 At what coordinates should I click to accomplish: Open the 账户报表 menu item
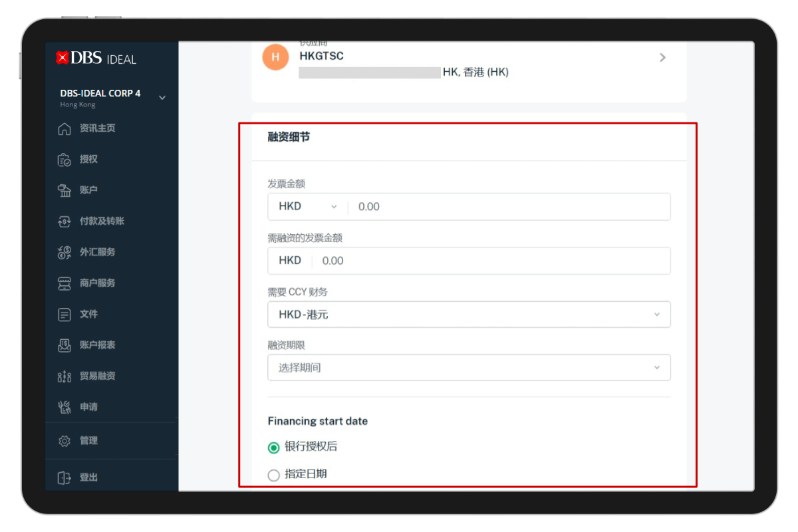click(x=97, y=345)
